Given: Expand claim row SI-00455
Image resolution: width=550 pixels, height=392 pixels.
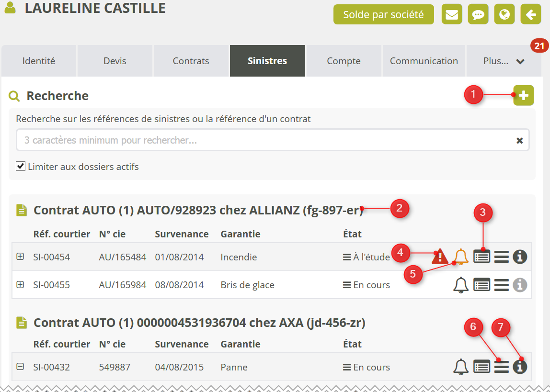Looking at the screenshot, I should coord(20,284).
